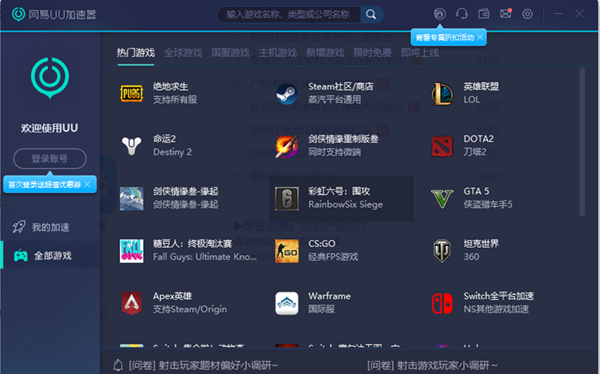The image size is (600, 374).
Task: Click the Apex英雄 red icon
Action: [132, 303]
